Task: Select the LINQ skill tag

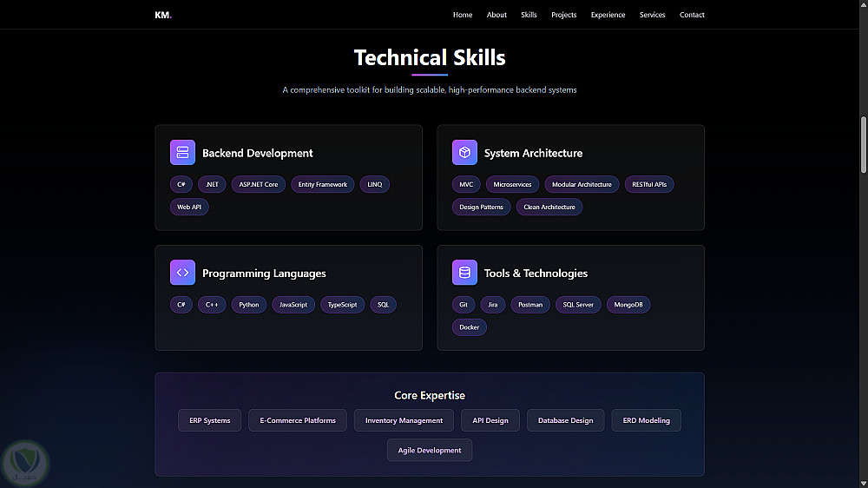Action: 375,184
